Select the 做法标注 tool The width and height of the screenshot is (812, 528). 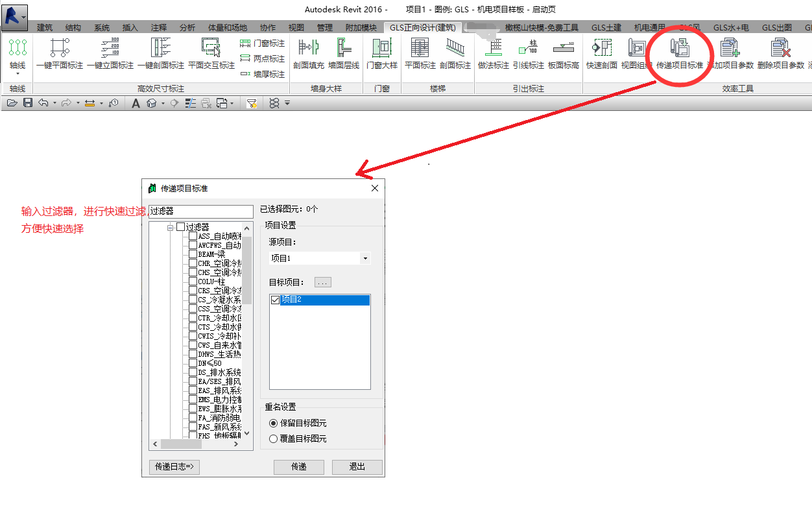pos(494,54)
